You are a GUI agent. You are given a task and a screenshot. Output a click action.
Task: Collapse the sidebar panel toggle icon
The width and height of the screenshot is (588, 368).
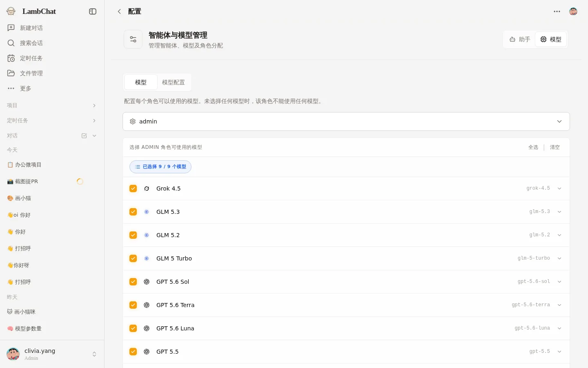[x=93, y=11]
